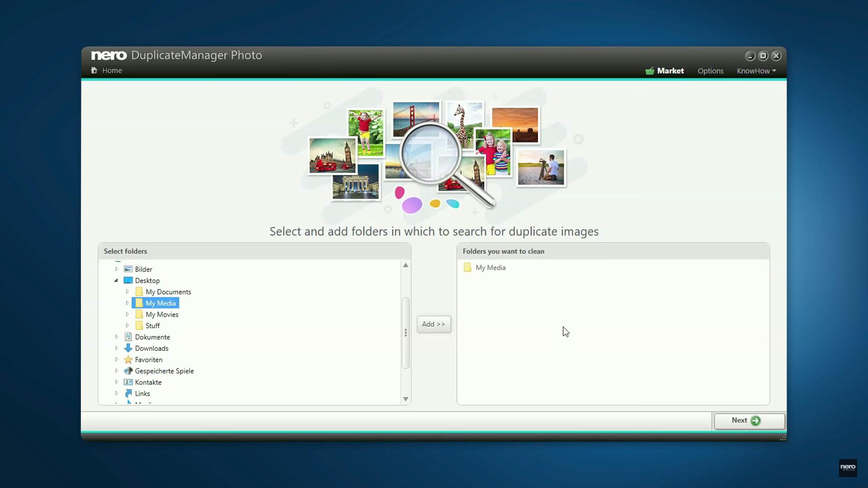Click the Home house icon

pos(94,70)
